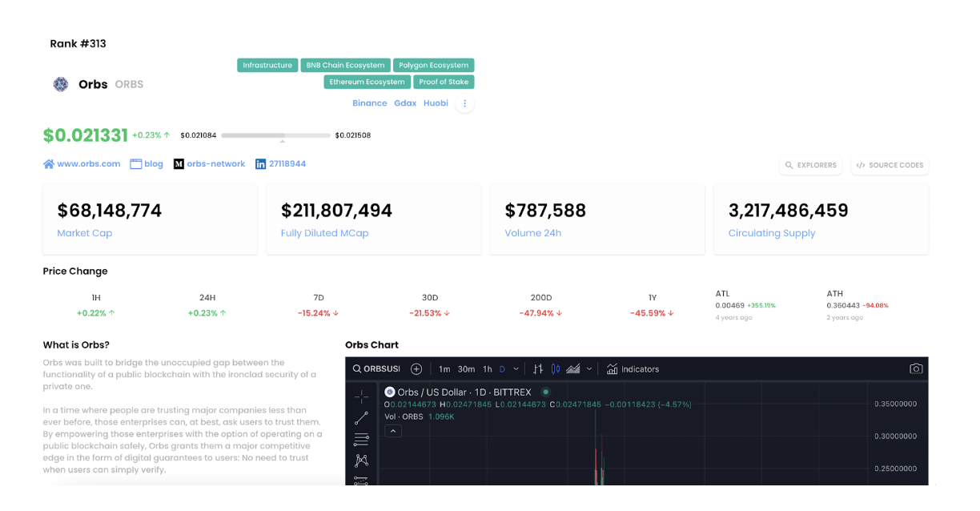Open the orbs-network Medium link
The width and height of the screenshot is (980, 511).
pos(216,164)
